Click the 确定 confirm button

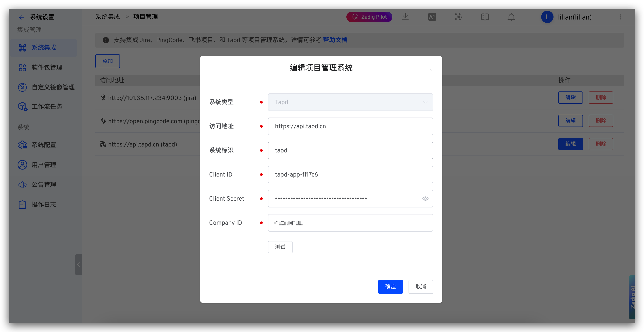tap(390, 287)
